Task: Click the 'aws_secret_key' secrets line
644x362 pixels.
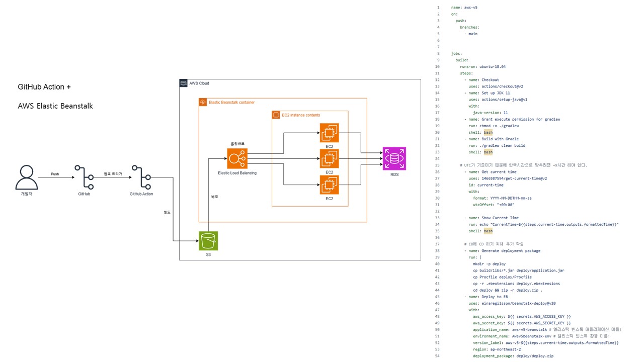Action: pos(522,323)
